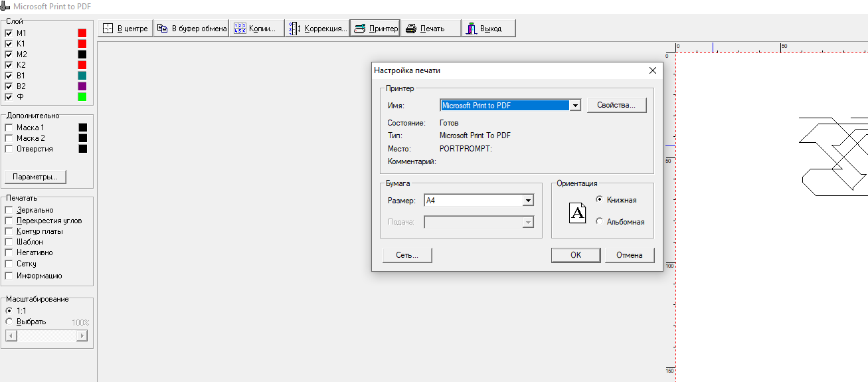
Task: Open the paper size «A4» dropdown
Action: pos(528,201)
